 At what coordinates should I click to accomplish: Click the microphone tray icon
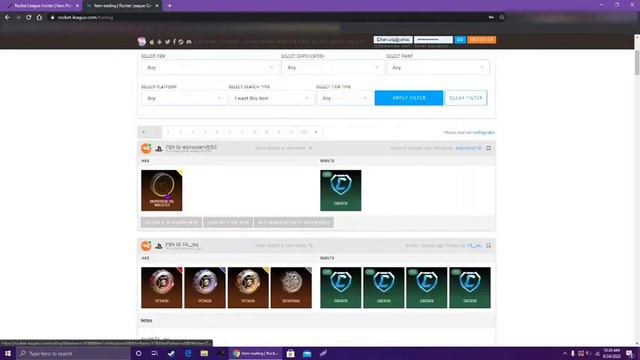click(573, 353)
